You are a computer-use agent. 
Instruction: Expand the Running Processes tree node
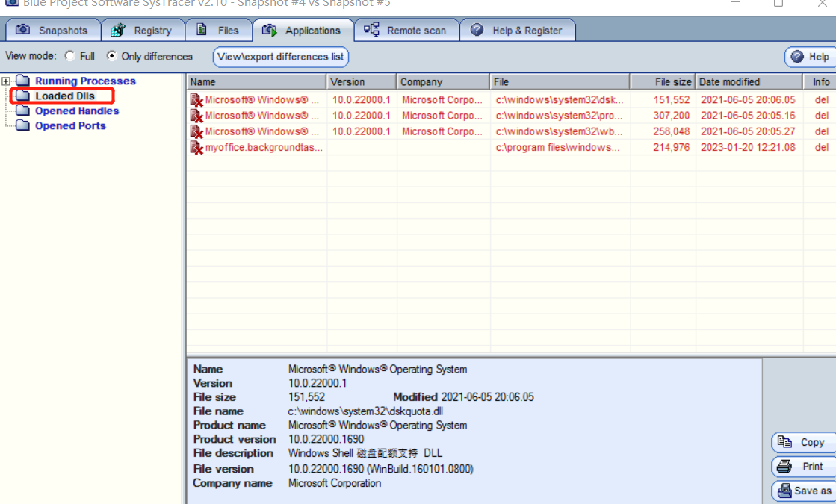(x=6, y=81)
